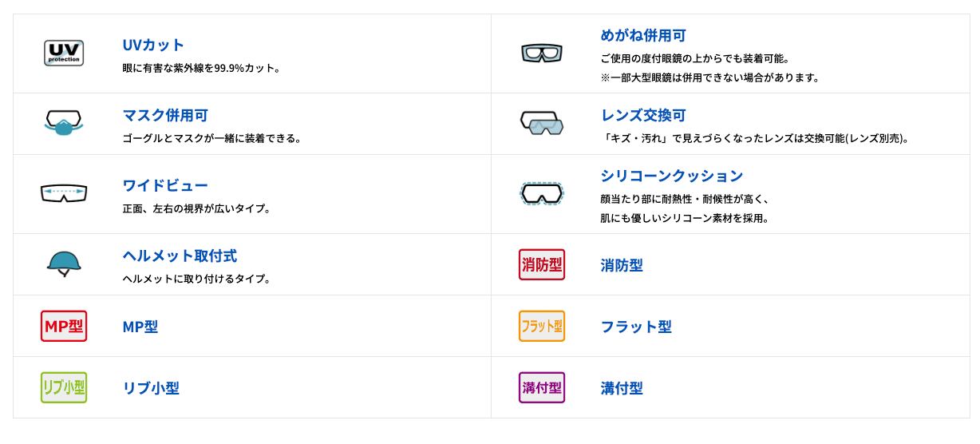The height and width of the screenshot is (444, 980).
Task: Select the wide view goggle icon
Action: click(x=64, y=193)
